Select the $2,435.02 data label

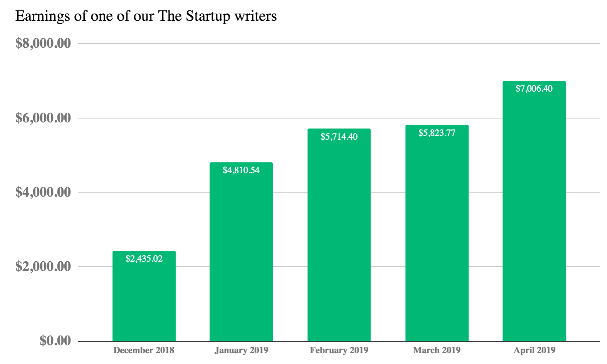coord(144,259)
